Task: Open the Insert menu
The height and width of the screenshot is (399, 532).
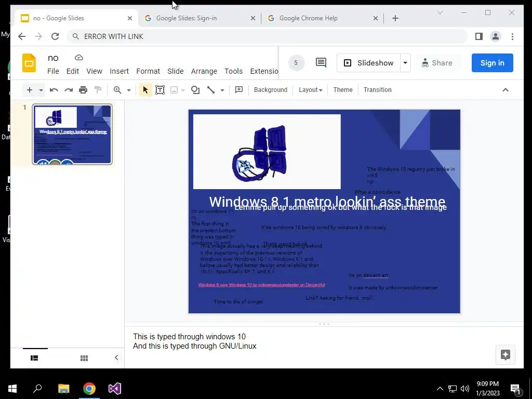Action: coord(119,71)
